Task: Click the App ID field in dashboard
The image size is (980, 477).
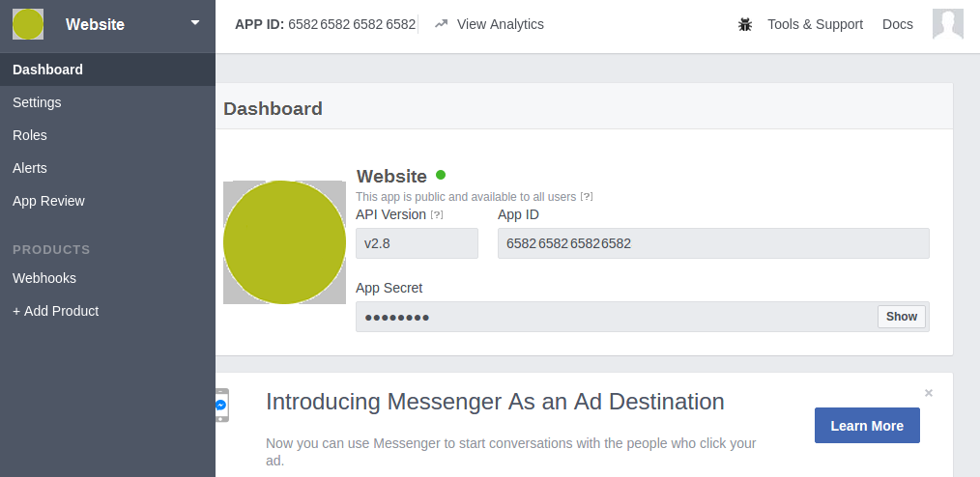Action: 713,243
